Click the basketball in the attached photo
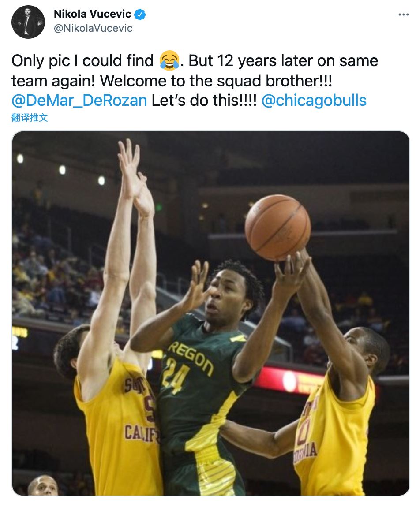The width and height of the screenshot is (420, 507). 277,227
